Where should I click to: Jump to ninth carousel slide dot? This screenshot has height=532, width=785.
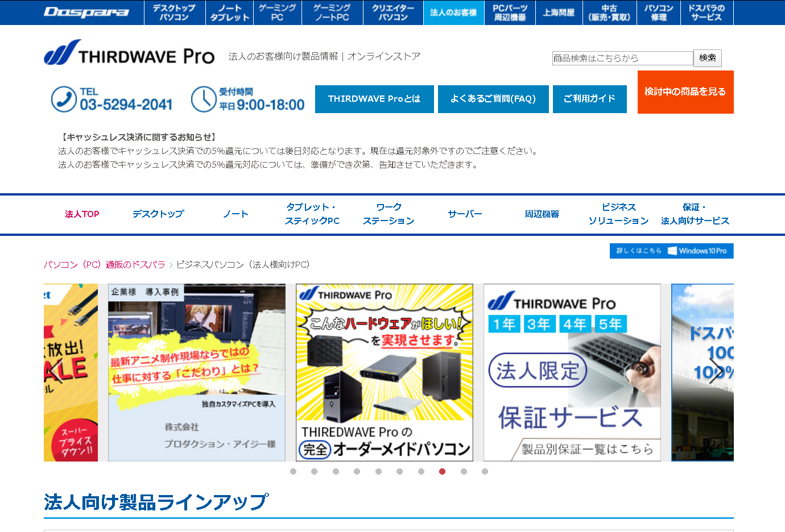click(464, 472)
